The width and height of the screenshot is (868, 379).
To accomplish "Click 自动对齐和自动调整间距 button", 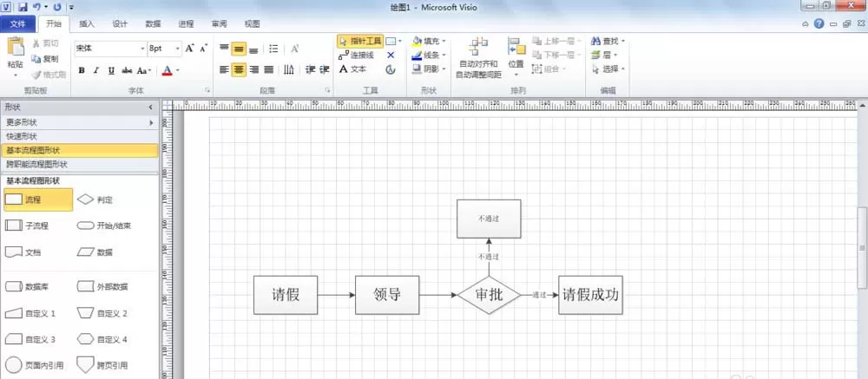I will (x=479, y=57).
